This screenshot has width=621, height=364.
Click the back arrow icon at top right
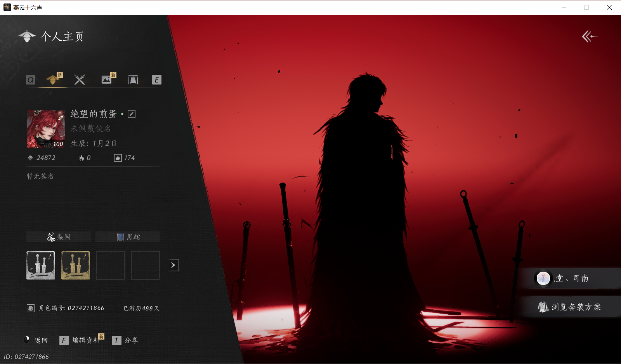(590, 36)
